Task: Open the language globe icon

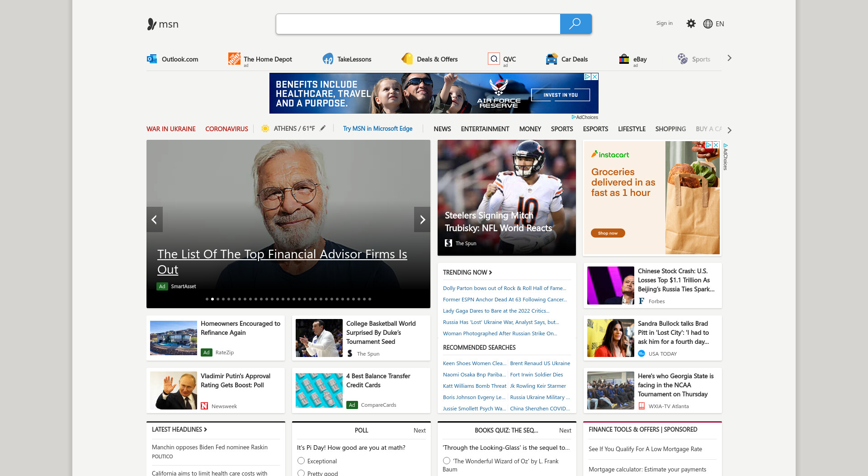Action: (x=708, y=24)
